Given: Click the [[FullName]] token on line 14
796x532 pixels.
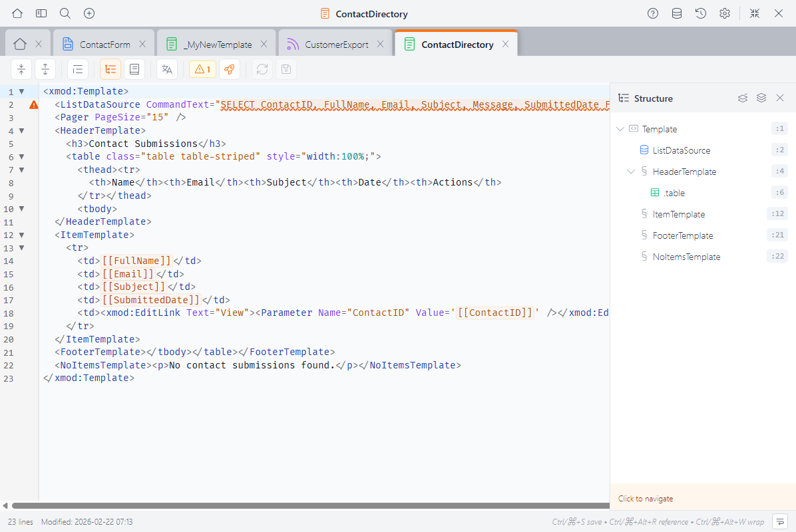Looking at the screenshot, I should pyautogui.click(x=137, y=261).
